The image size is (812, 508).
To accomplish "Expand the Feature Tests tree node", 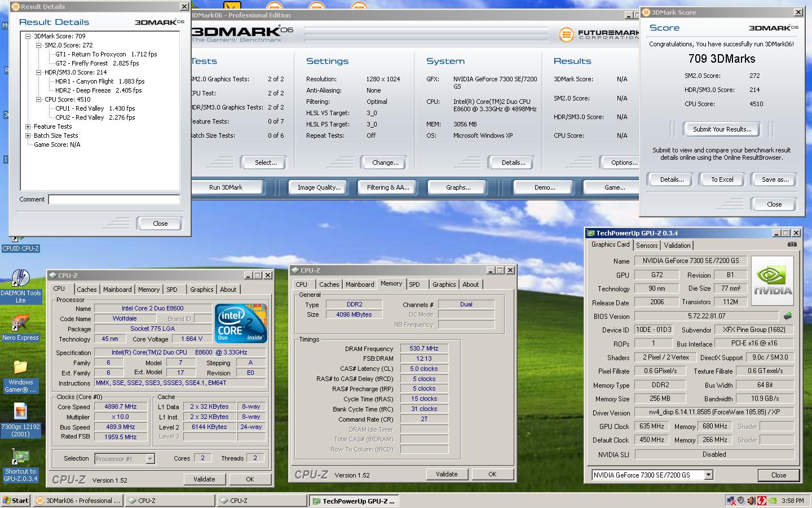I will 28,126.
